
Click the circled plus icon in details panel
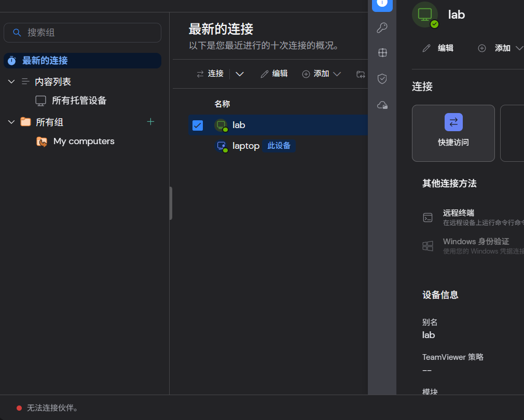tap(482, 48)
